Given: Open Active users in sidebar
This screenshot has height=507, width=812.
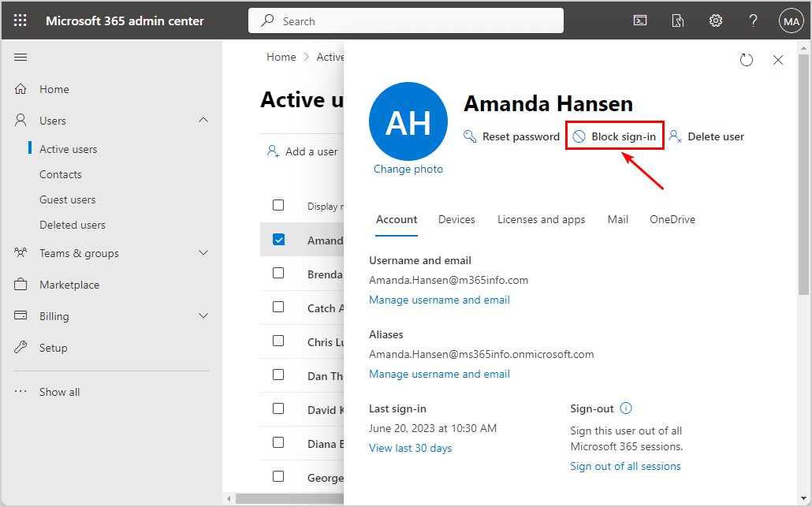Looking at the screenshot, I should (x=69, y=149).
